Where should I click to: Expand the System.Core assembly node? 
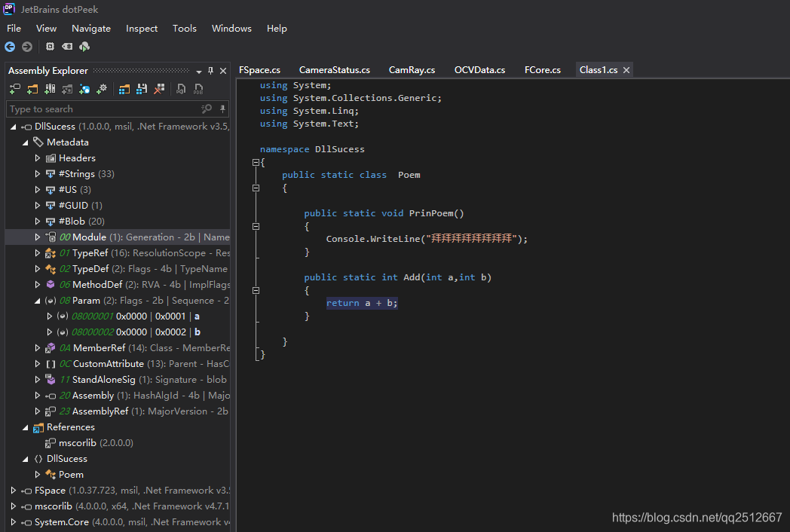pyautogui.click(x=14, y=522)
